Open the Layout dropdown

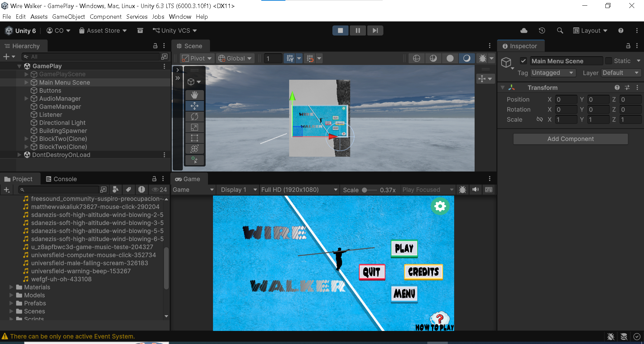(590, 30)
